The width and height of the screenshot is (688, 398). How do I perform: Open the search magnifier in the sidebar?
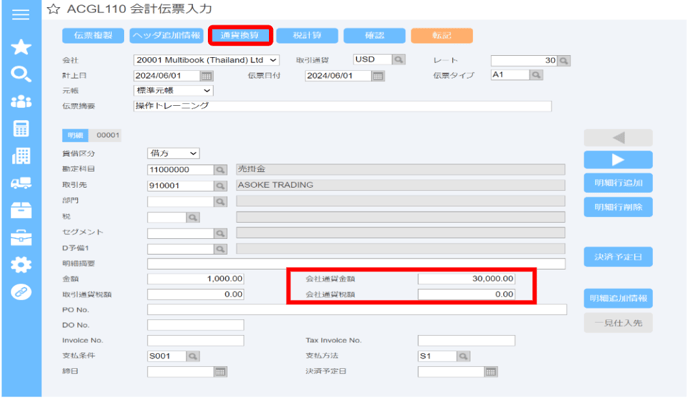point(21,74)
